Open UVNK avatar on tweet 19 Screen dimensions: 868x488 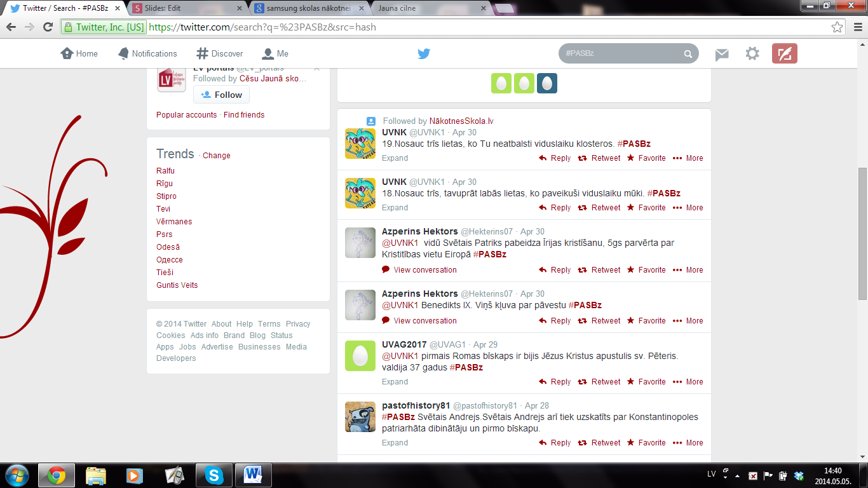tap(360, 143)
